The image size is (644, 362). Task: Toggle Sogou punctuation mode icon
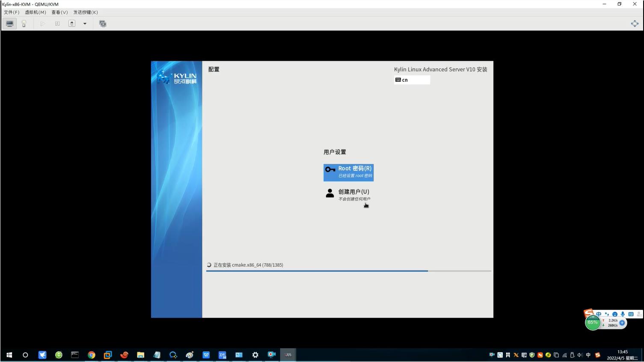tap(607, 314)
